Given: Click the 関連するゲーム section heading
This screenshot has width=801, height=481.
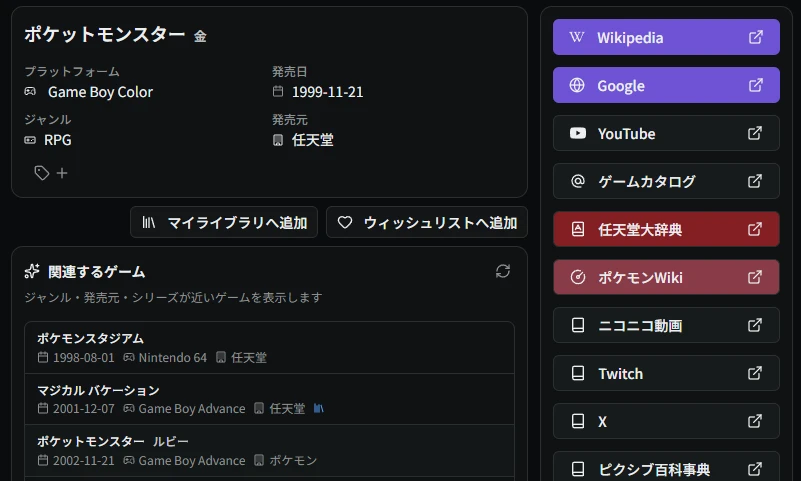Looking at the screenshot, I should tap(97, 272).
